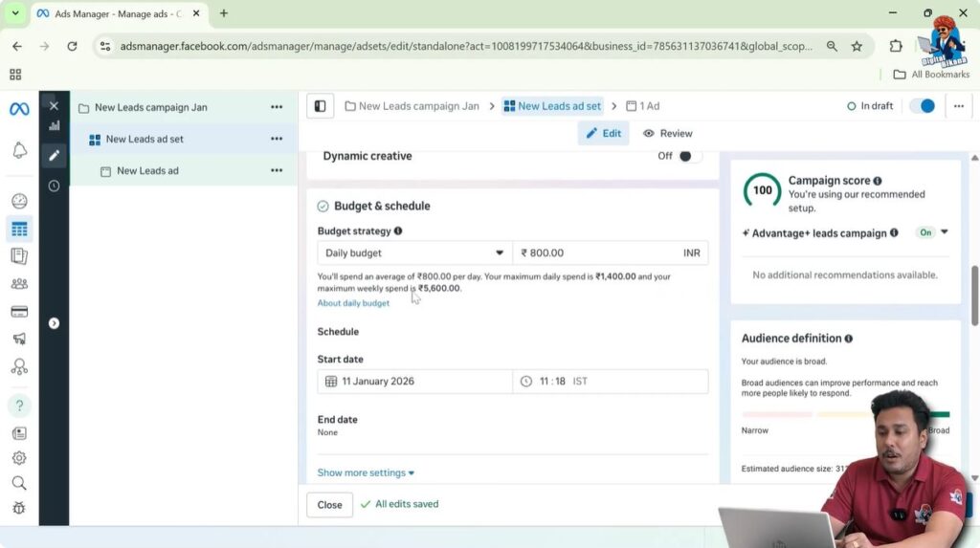Open a new browser tab

click(x=224, y=13)
